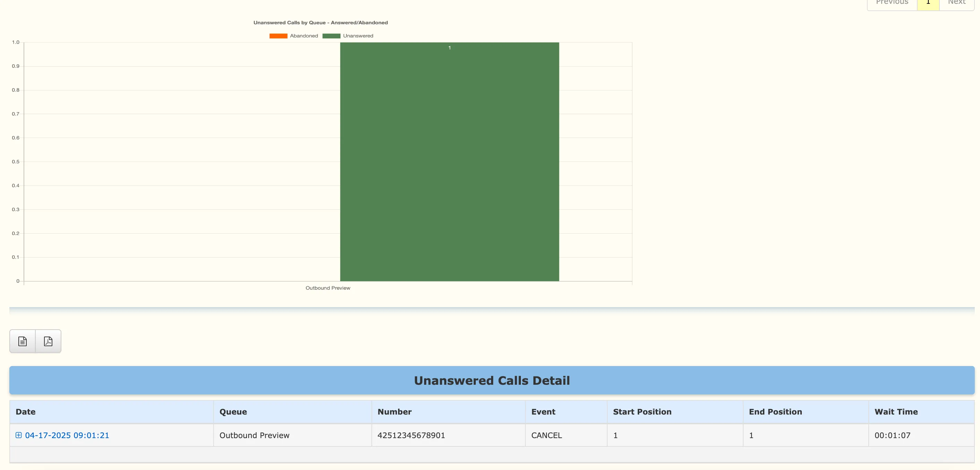The image size is (980, 470).
Task: Click the Unanswered Calls Detail header bar
Action: pos(491,380)
